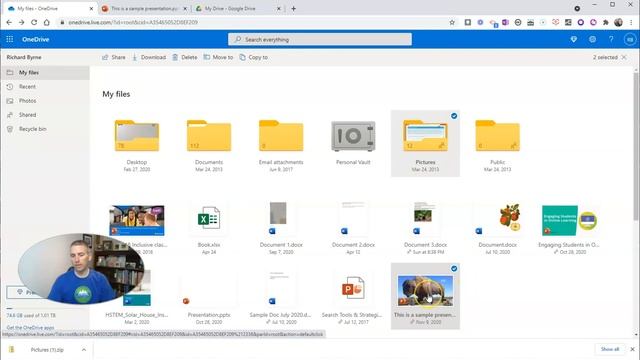Screen dimensions: 640x360
Task: Go forward in the browser
Action: click(x=22, y=22)
